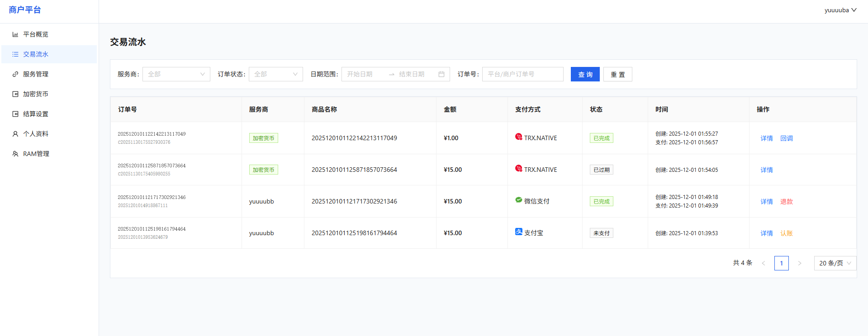The height and width of the screenshot is (336, 868).
Task: Click the RAM管理 icon in sidebar
Action: 15,154
